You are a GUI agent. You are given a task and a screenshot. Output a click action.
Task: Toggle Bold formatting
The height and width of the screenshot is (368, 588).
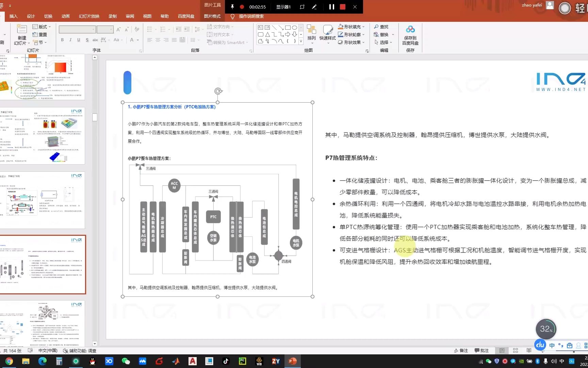62,40
